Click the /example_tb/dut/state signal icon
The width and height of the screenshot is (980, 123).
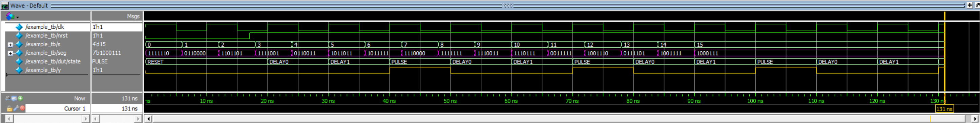coord(19,62)
